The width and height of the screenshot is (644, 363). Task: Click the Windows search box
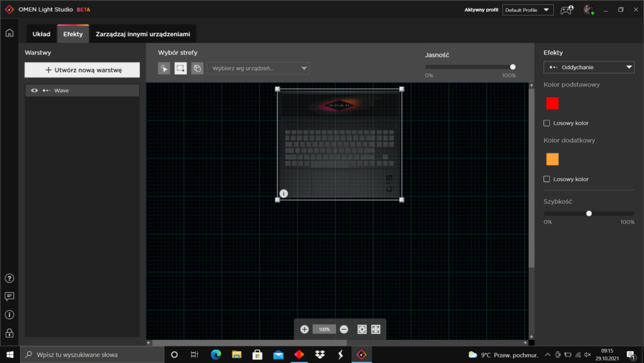(x=92, y=355)
